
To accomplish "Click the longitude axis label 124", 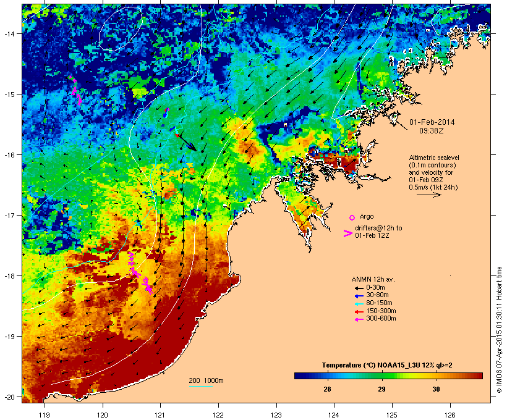I will (x=334, y=415).
